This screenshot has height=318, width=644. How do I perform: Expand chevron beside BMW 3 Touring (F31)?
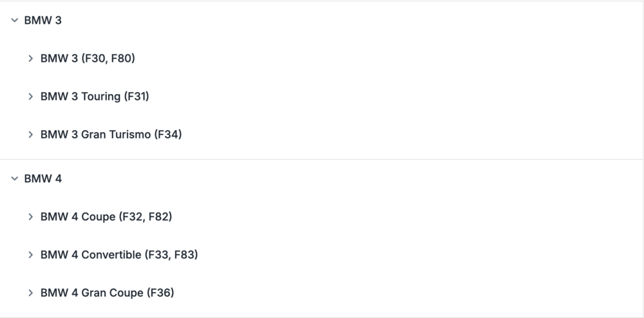[30, 97]
